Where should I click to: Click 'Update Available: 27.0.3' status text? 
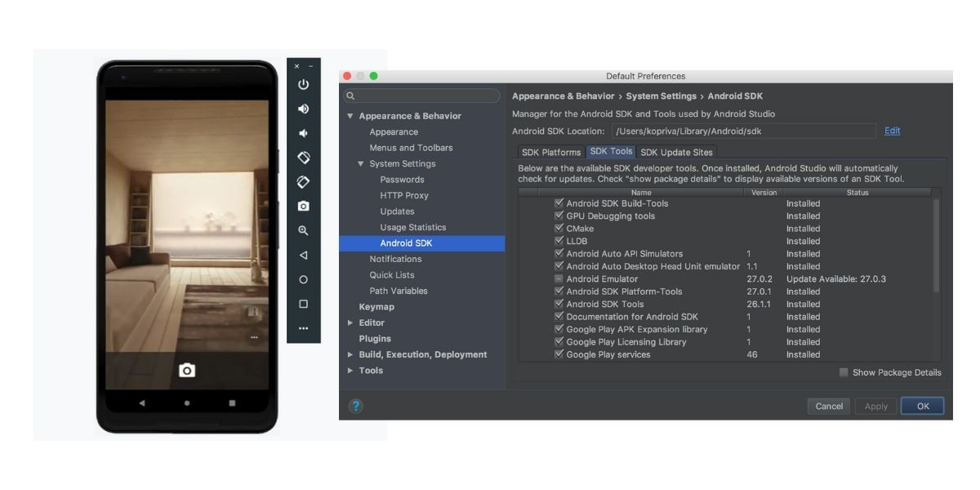point(835,279)
